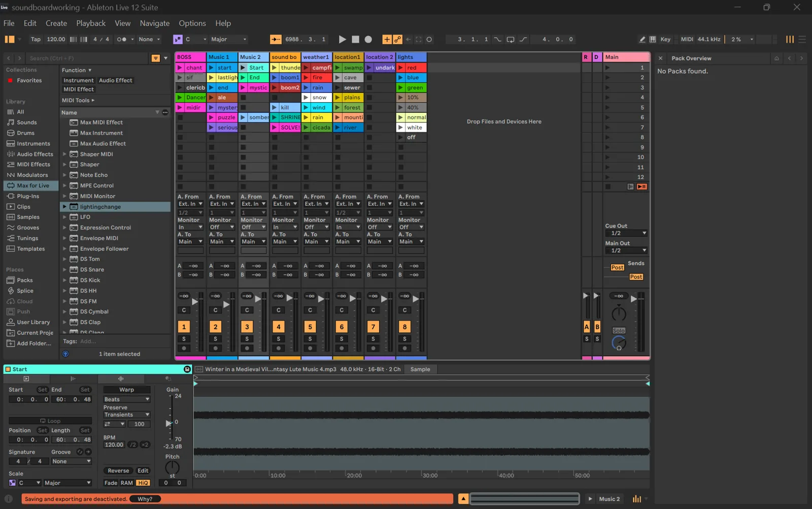
Task: Toggle Automation Arm button
Action: [397, 39]
